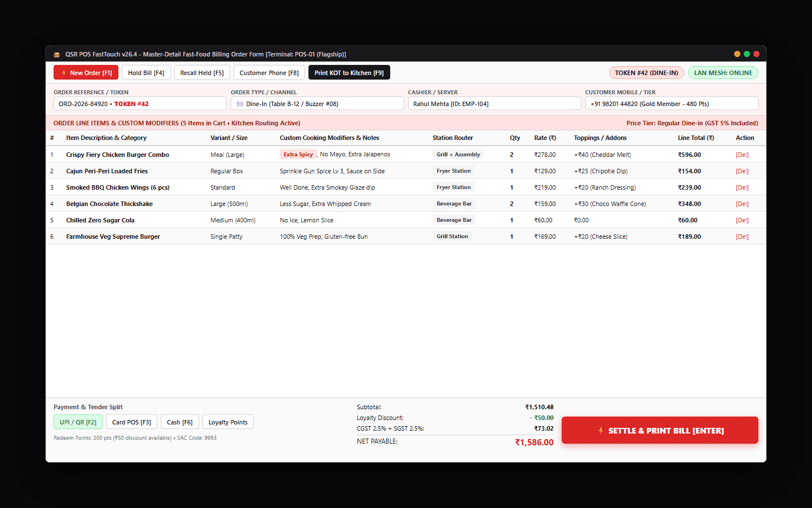The width and height of the screenshot is (812, 508).
Task: Click Beverage Bar tag on Cola row
Action: click(454, 220)
